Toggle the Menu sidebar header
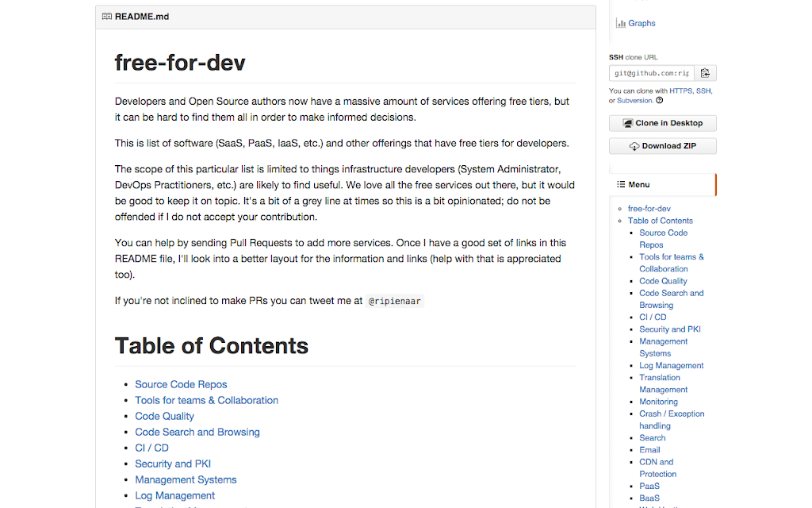Viewport: 812px width, 508px height. point(663,184)
